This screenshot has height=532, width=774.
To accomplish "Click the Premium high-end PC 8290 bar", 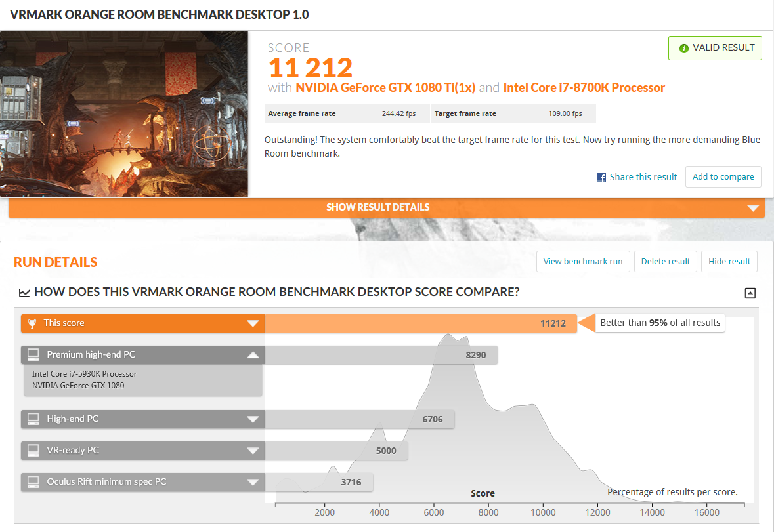I will click(x=381, y=355).
